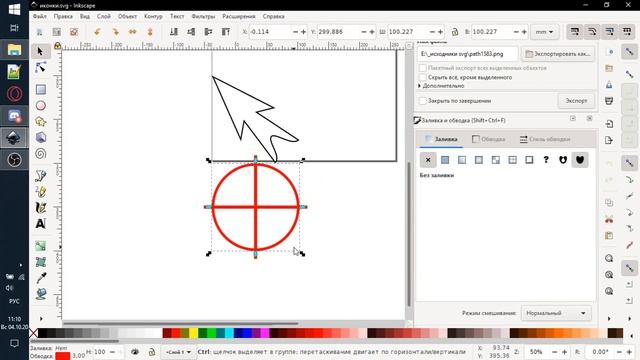This screenshot has width=640, height=360.
Task: Set No paint fill (X)
Action: [x=428, y=160]
